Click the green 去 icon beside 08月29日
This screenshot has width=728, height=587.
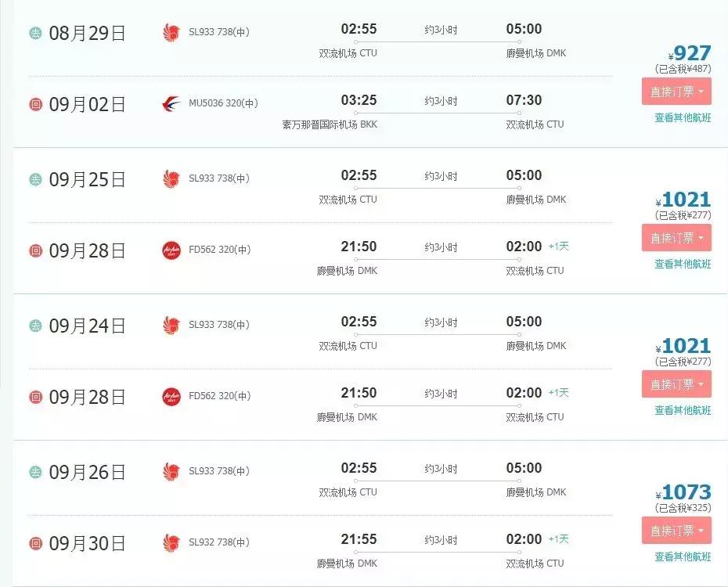point(35,33)
